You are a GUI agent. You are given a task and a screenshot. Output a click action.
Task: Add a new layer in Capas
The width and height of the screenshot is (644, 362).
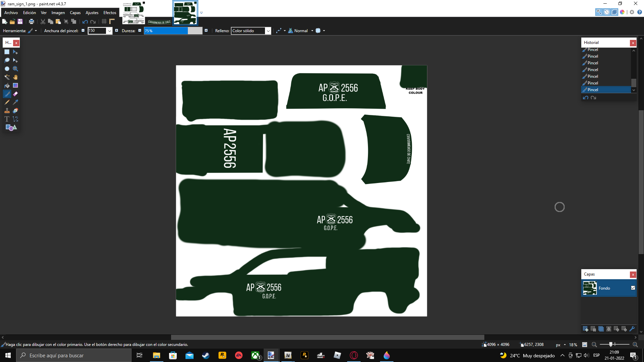(x=586, y=329)
